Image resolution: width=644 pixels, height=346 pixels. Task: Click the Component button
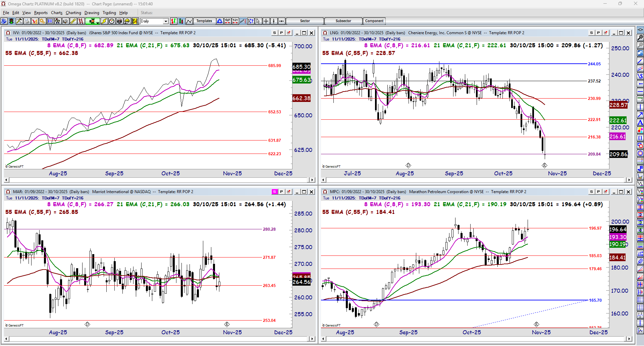tap(374, 21)
